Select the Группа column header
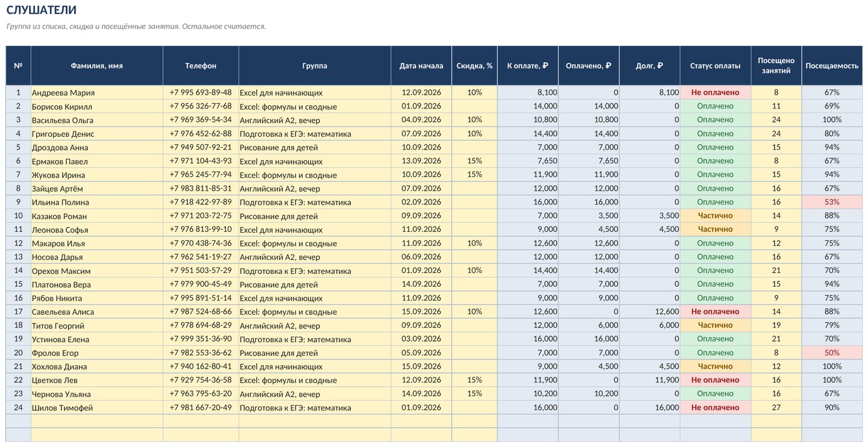The height and width of the screenshot is (447, 868). pos(315,66)
